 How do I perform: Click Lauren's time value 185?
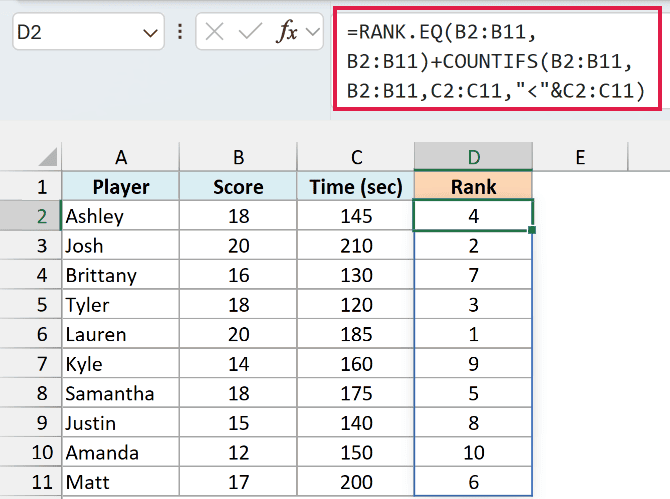point(356,334)
